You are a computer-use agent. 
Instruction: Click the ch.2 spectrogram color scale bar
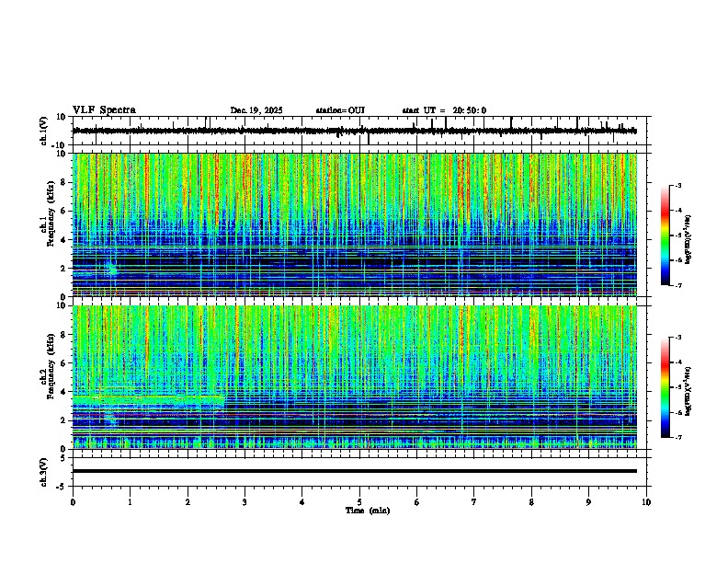(665, 387)
